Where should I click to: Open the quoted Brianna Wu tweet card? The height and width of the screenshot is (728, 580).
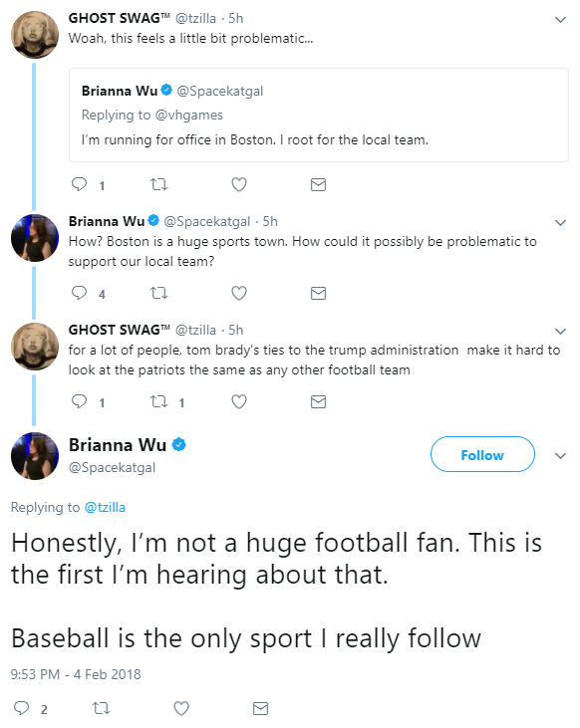pos(319,116)
